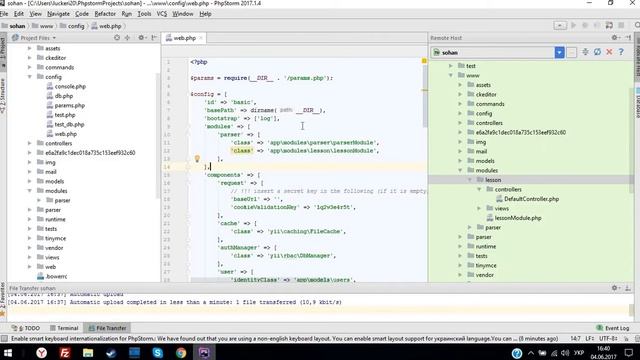Open the Refactor menu
The image size is (640, 360).
click(105, 14)
